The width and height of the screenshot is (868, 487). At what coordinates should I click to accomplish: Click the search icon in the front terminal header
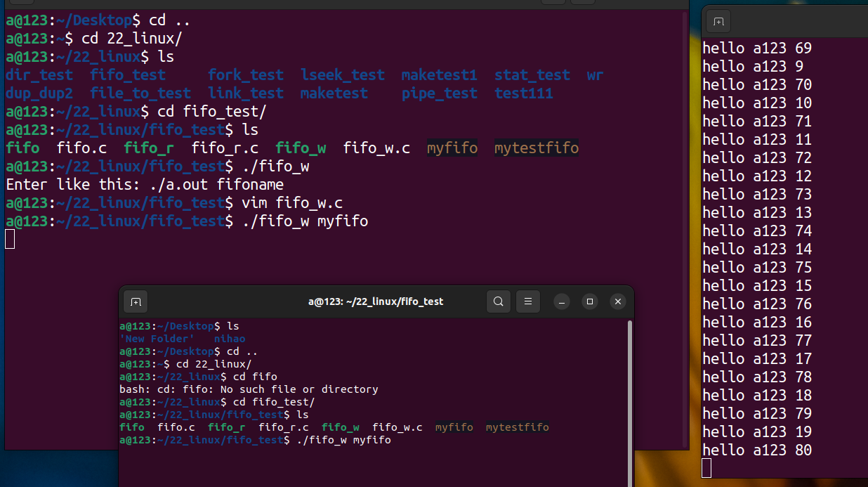tap(499, 301)
